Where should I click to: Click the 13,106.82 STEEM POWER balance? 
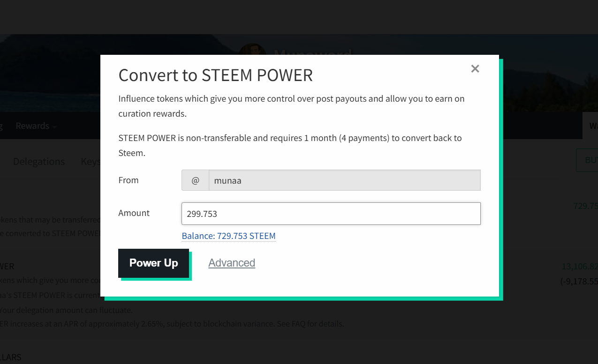click(x=580, y=267)
